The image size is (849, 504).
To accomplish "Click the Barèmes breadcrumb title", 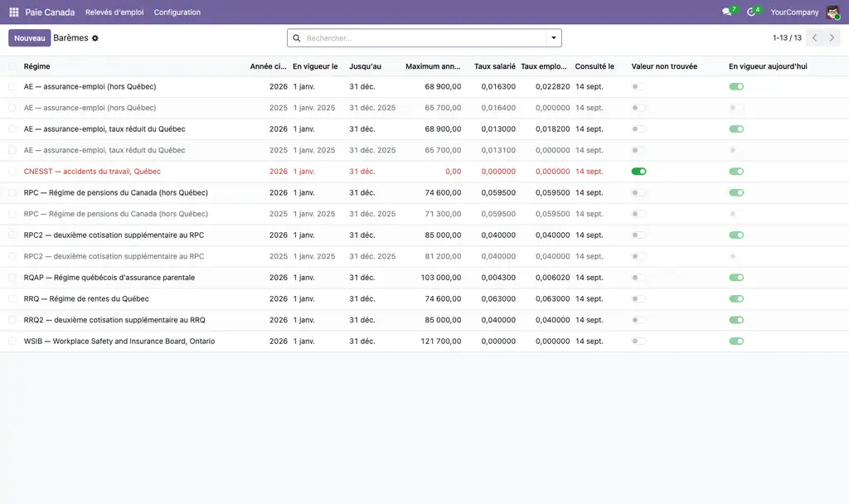I will 71,38.
